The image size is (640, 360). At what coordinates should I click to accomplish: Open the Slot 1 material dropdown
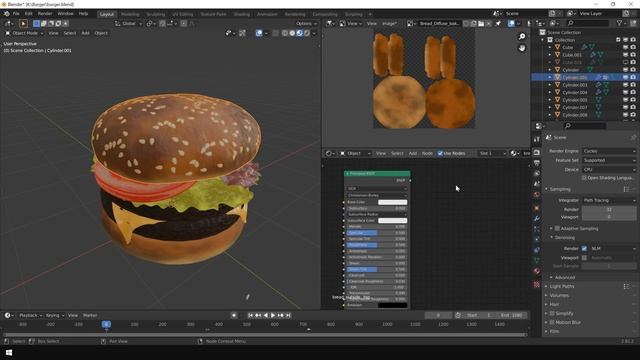(x=492, y=153)
